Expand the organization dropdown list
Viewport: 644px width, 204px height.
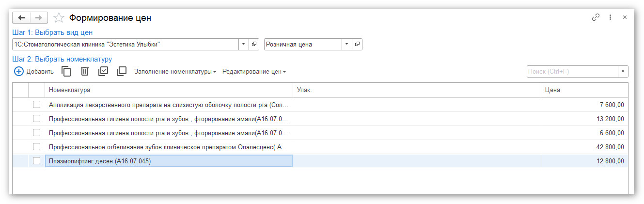point(244,44)
